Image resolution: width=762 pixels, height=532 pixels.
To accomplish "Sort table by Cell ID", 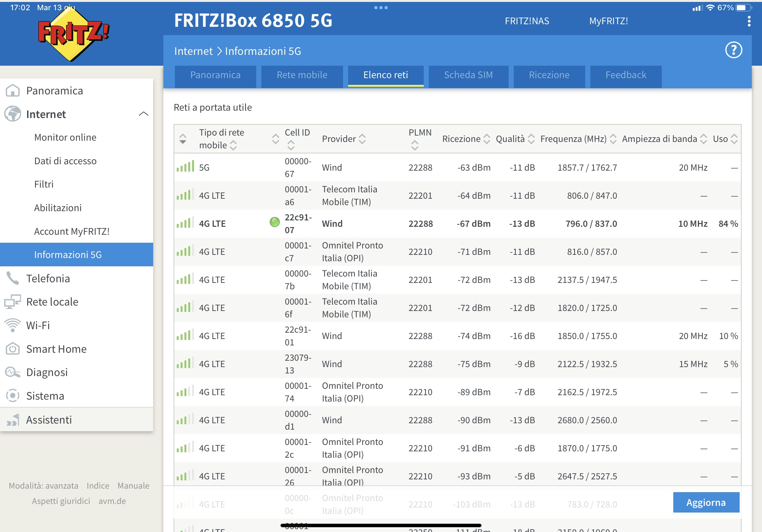I will pos(291,145).
